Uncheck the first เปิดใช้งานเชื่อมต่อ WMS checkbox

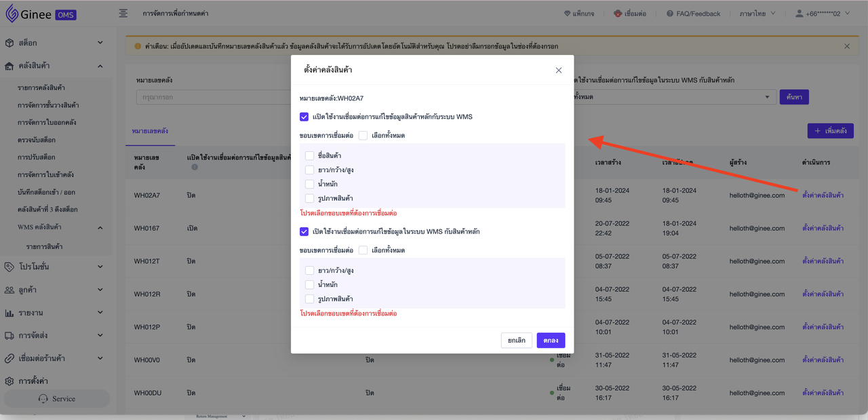pyautogui.click(x=304, y=117)
